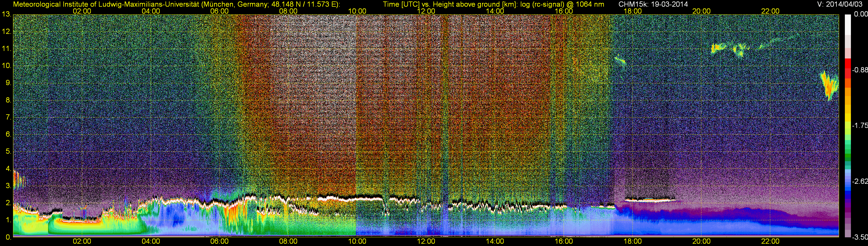This screenshot has height=246, width=868.
Task: Click the -1.75 value on the color scale
Action: pos(860,125)
